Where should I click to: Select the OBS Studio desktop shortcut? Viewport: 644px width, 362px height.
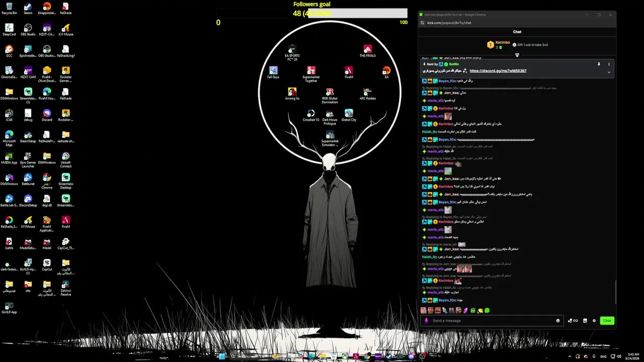click(28, 30)
